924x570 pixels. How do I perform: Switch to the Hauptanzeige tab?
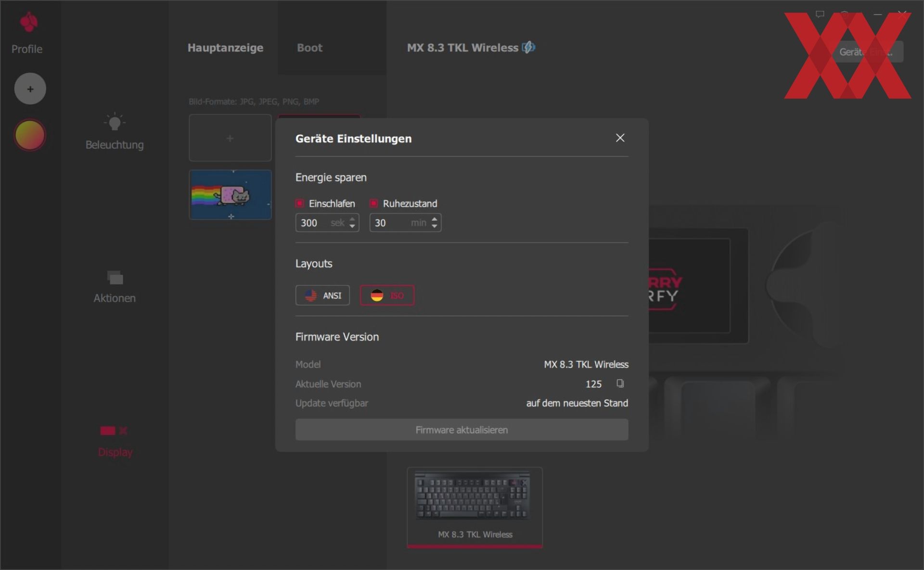point(225,48)
